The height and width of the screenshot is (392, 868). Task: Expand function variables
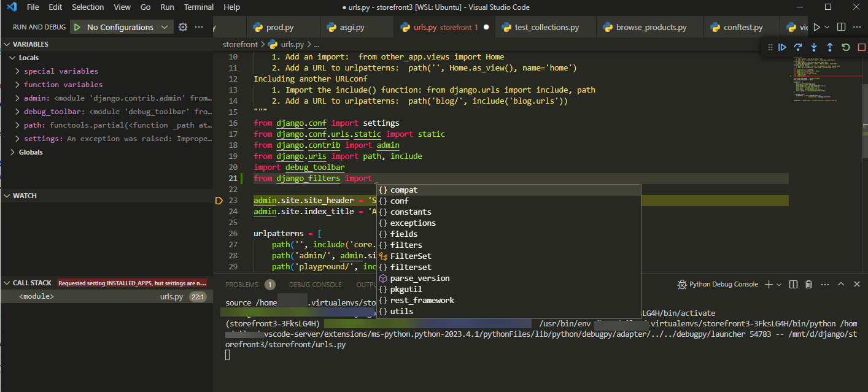tap(18, 85)
